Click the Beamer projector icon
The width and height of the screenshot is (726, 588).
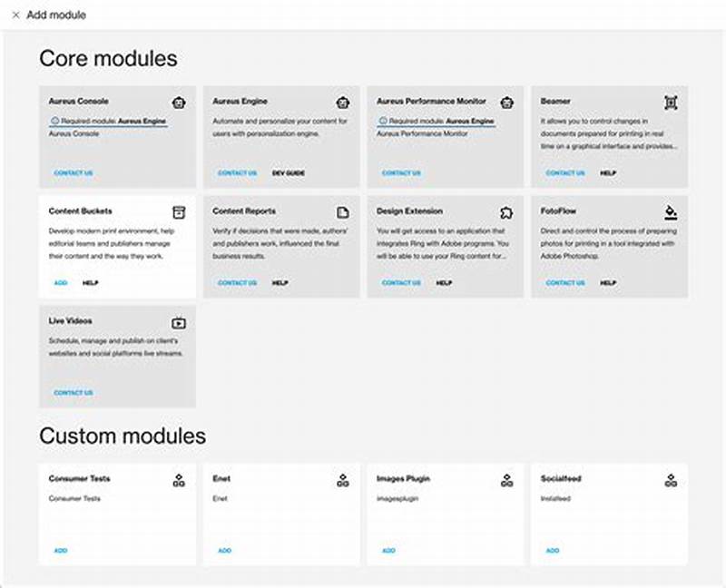(x=672, y=103)
